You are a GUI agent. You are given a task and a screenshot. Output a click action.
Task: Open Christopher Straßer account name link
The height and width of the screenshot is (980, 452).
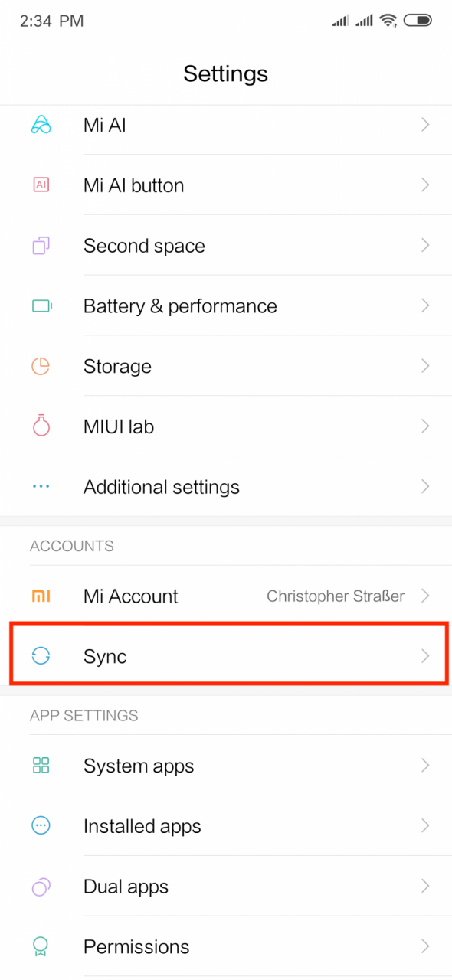click(x=336, y=596)
